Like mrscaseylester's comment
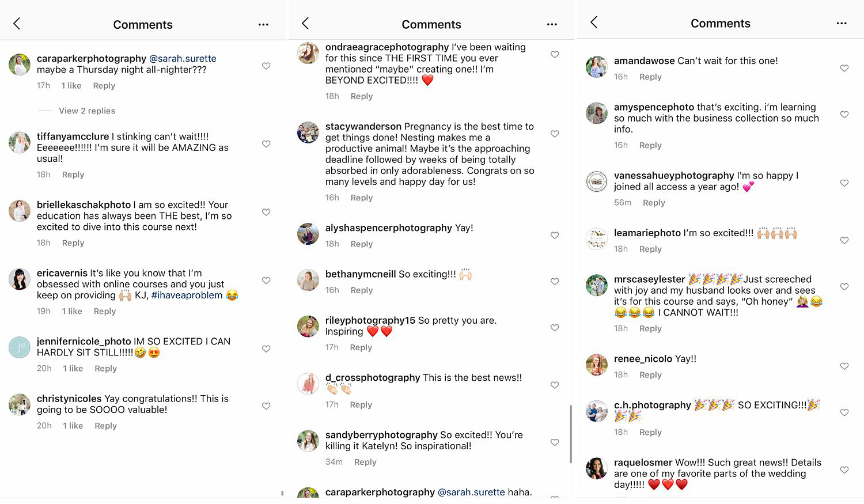 coord(844,286)
